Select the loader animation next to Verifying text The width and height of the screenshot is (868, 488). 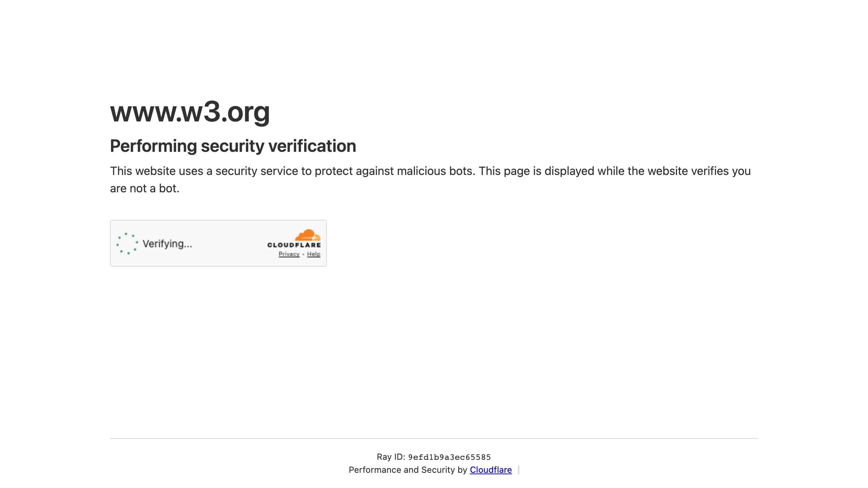(127, 243)
